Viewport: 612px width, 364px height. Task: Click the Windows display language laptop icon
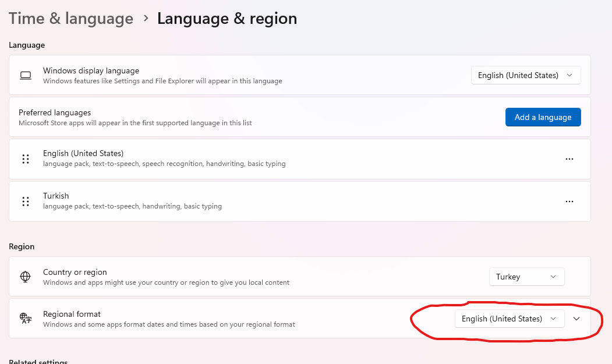pyautogui.click(x=25, y=75)
